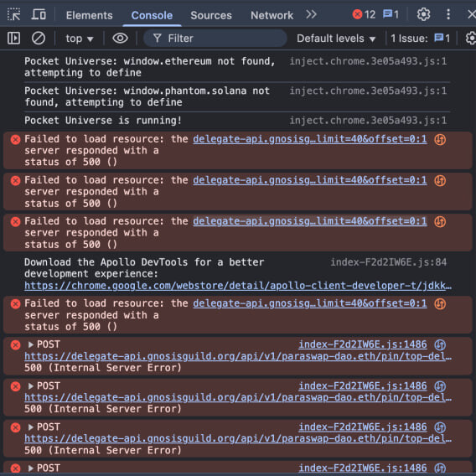Toggle the device toolbar icon
The image size is (476, 476).
tap(39, 14)
